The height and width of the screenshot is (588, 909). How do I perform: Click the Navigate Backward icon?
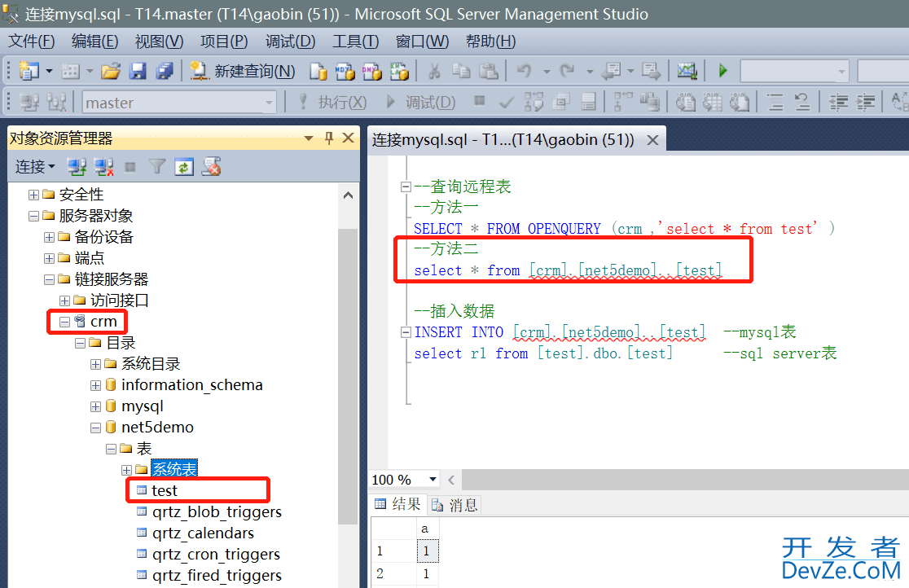click(x=611, y=71)
